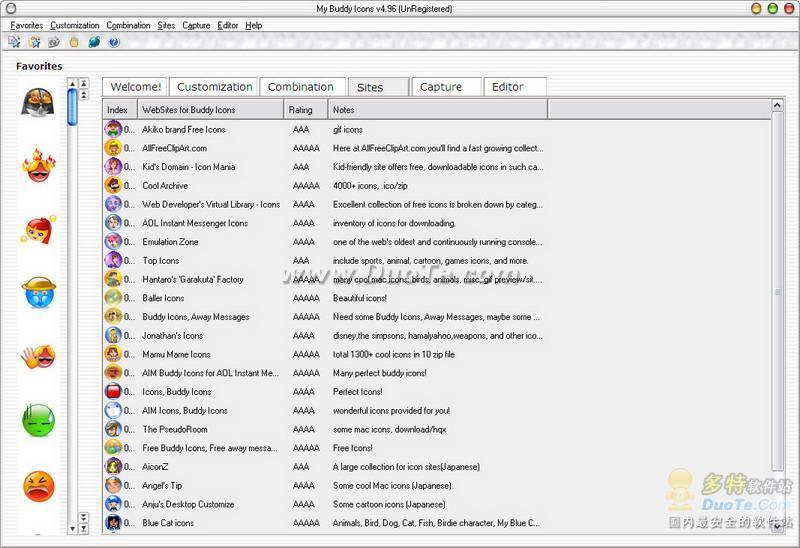Click the row icon beside Angel's Tip
The image size is (800, 548).
click(113, 485)
